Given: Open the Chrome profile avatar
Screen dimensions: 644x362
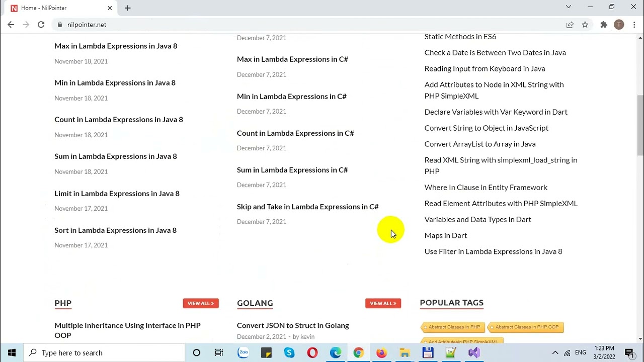Looking at the screenshot, I should tap(619, 25).
